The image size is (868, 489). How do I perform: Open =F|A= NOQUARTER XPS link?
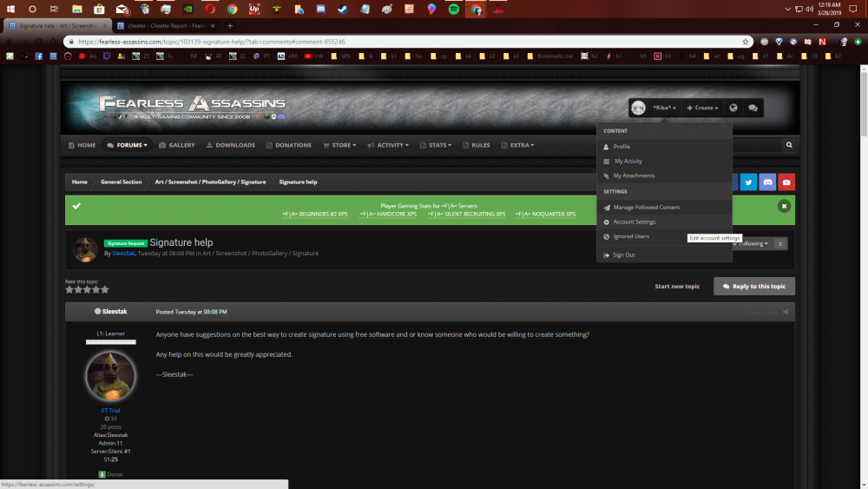(545, 215)
